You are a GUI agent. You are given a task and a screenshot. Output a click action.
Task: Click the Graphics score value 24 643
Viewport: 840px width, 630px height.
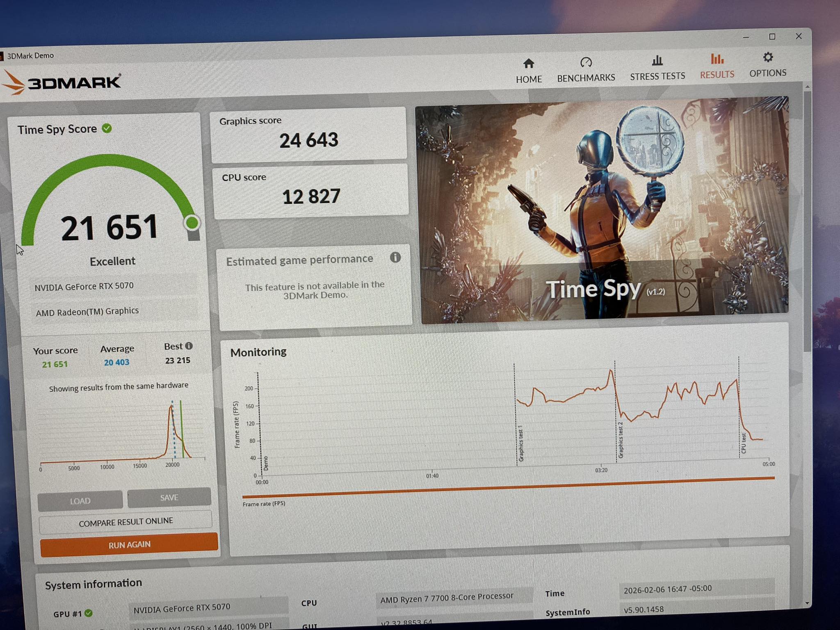(309, 140)
